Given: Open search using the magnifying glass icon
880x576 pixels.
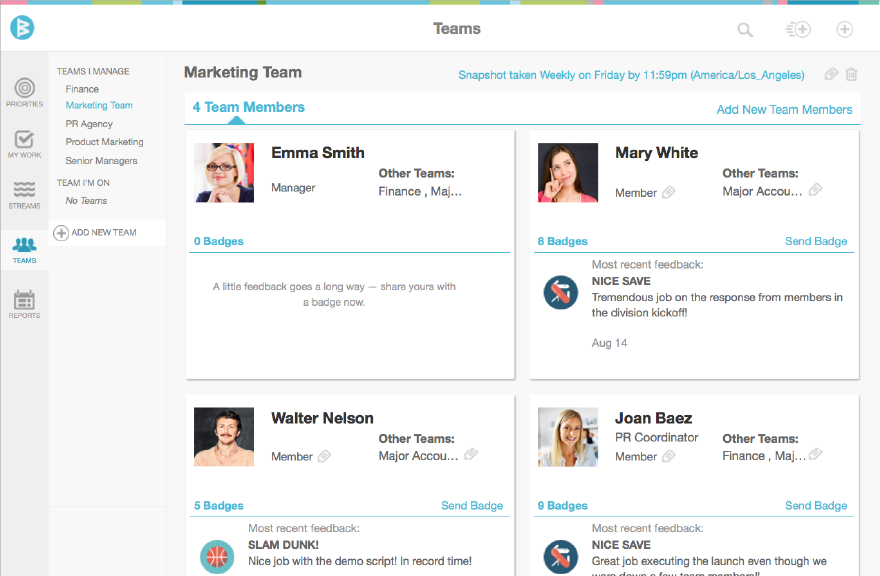Looking at the screenshot, I should pos(745,30).
